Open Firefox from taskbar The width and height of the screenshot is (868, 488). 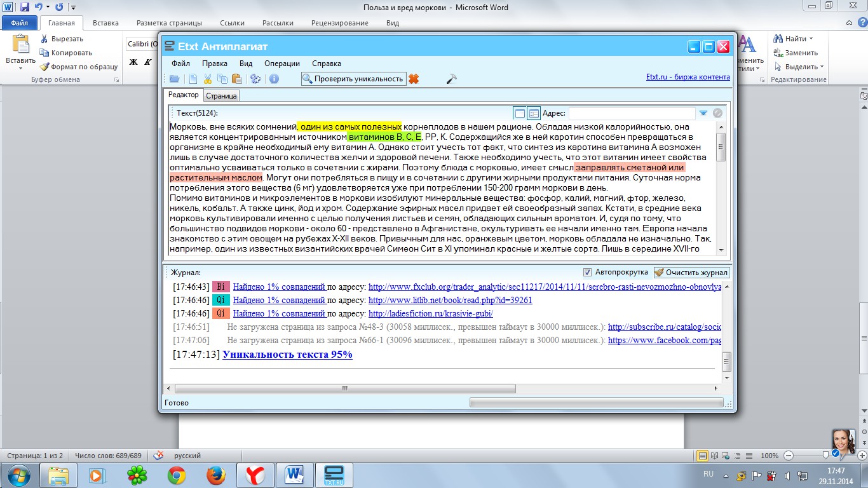point(216,475)
